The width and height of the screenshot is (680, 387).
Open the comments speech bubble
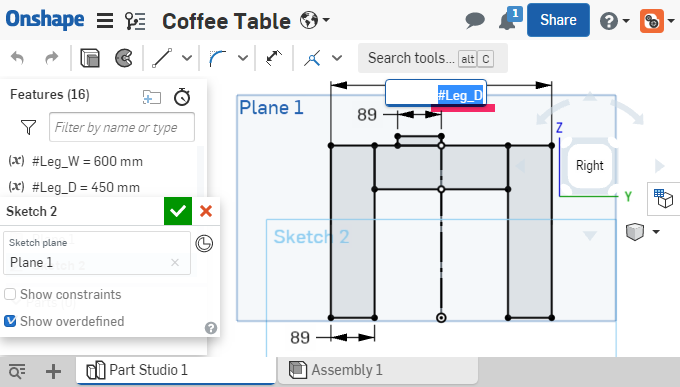tap(475, 20)
